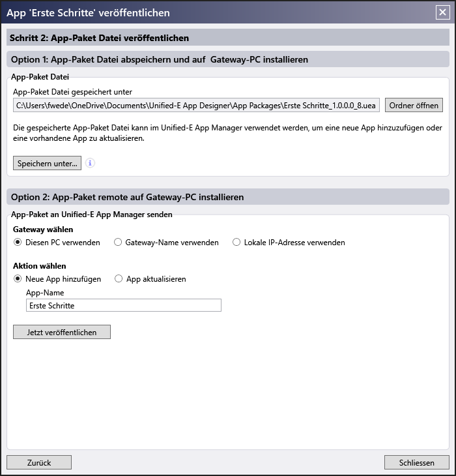Image resolution: width=456 pixels, height=476 pixels.
Task: Click the 'Option 1' section header
Action: 228,59
